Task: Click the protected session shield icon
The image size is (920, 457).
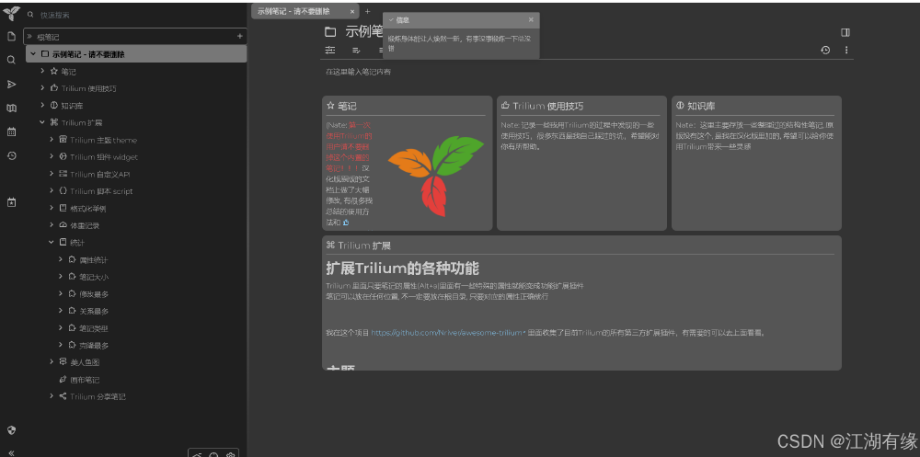Action: point(11,430)
